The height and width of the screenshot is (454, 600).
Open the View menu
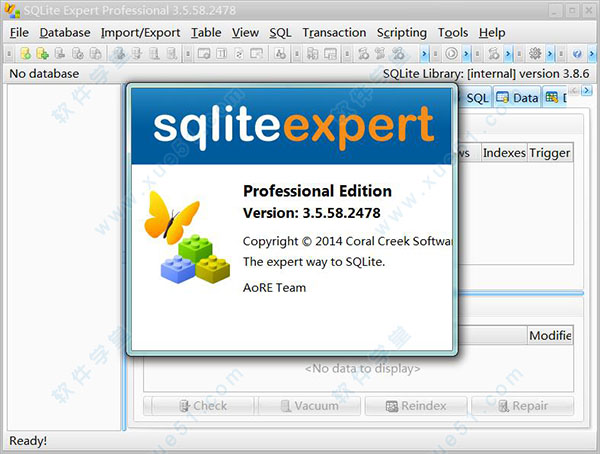coord(245,33)
